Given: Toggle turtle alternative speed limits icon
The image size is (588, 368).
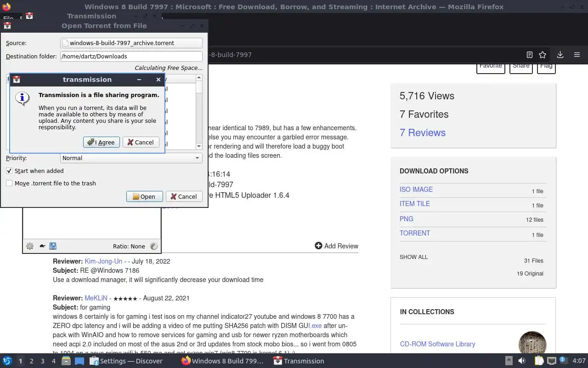Looking at the screenshot, I should click(42, 246).
